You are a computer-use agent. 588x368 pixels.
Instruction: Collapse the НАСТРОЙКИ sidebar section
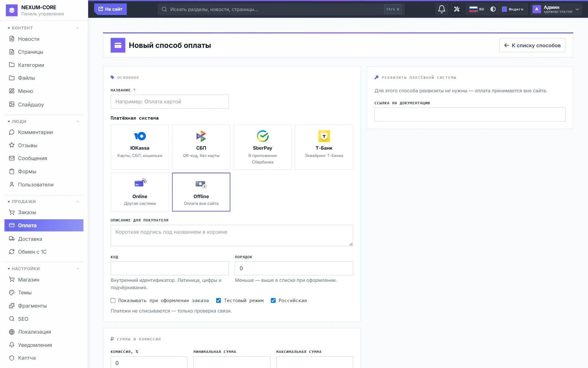point(77,269)
